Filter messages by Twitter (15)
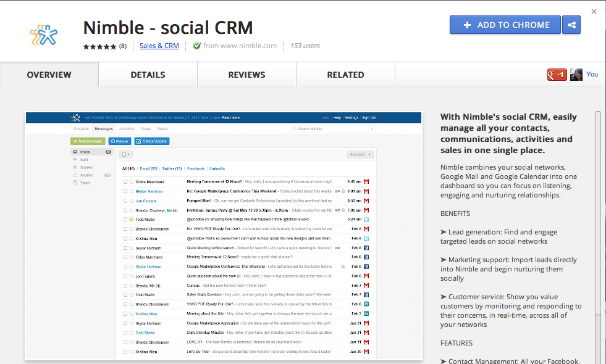This screenshot has width=606, height=364. 172,168
